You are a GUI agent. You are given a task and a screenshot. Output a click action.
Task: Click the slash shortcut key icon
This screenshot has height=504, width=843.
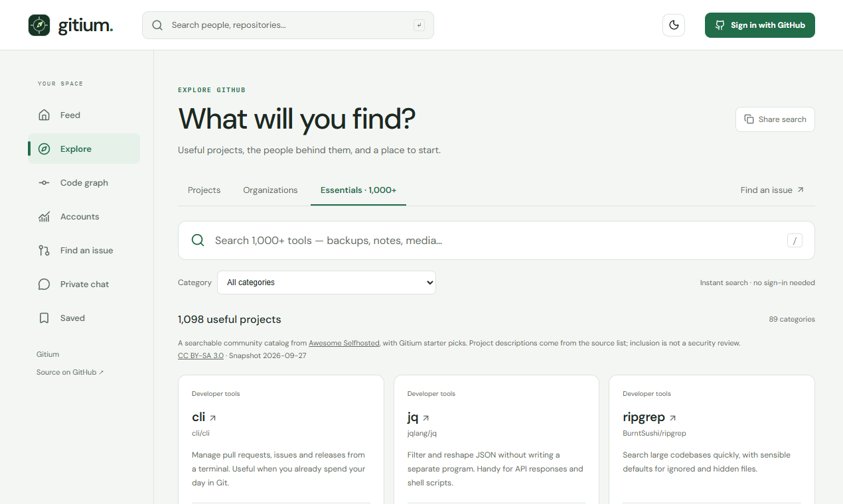pyautogui.click(x=795, y=240)
